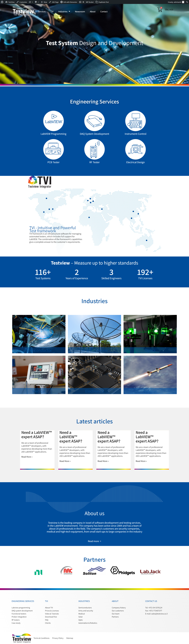Open the Company history footer link
Viewport: 189px width, 644px height.
(x=119, y=608)
